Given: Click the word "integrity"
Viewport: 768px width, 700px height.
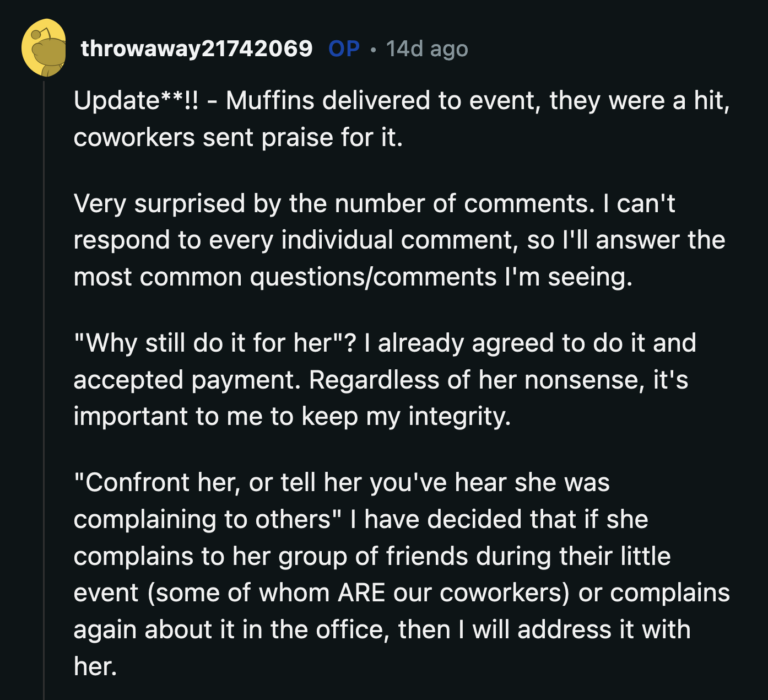Looking at the screenshot, I should 458,416.
